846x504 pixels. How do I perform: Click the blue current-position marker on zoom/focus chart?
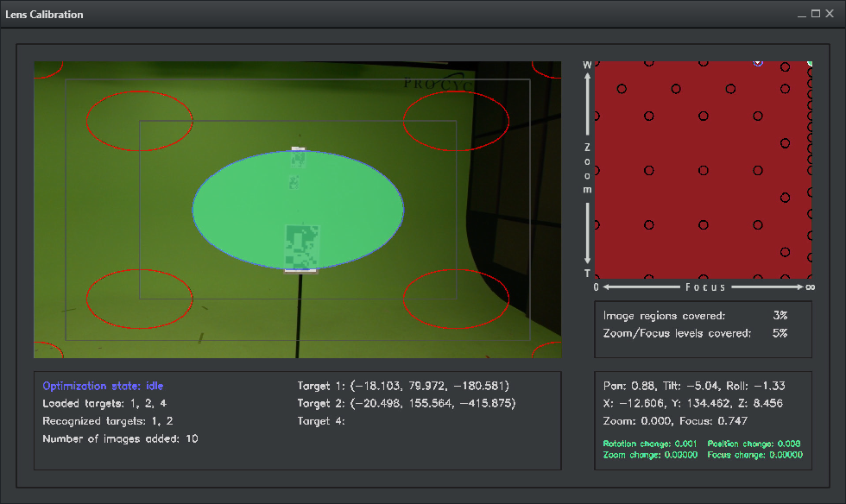(759, 62)
